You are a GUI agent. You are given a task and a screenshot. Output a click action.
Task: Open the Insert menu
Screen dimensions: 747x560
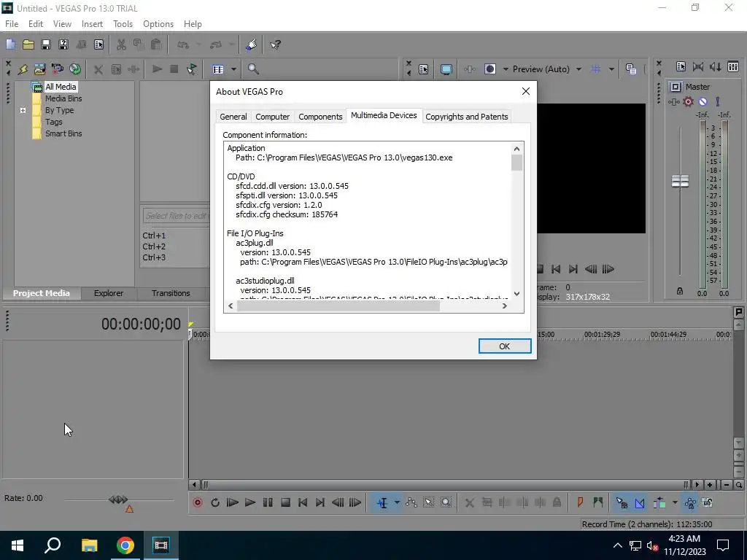[x=92, y=24]
